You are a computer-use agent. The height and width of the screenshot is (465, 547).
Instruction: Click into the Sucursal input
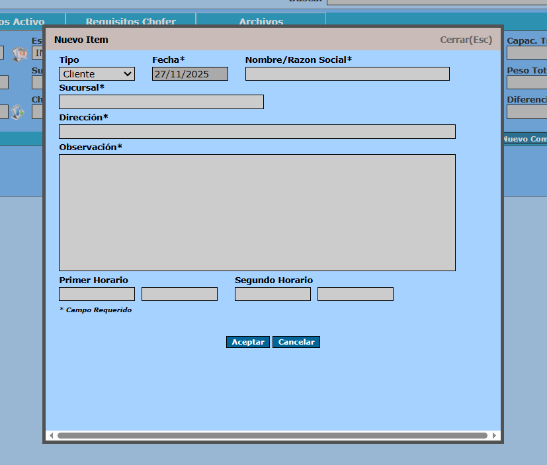(162, 102)
